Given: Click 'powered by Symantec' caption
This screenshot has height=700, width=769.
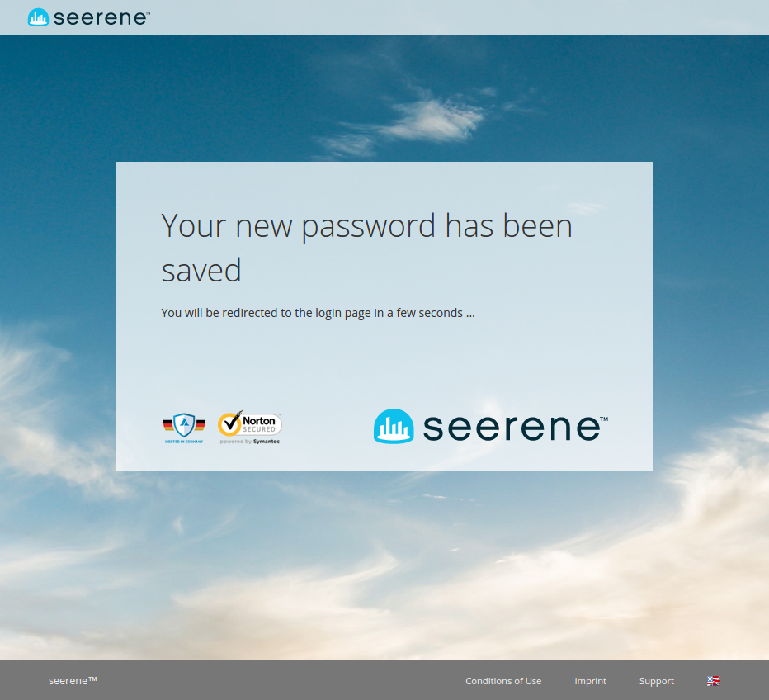Looking at the screenshot, I should point(250,442).
